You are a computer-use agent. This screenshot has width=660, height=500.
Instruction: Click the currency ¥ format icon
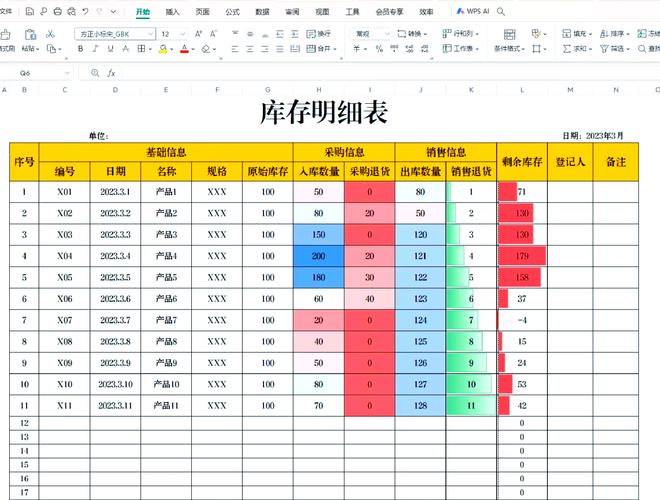pos(357,49)
